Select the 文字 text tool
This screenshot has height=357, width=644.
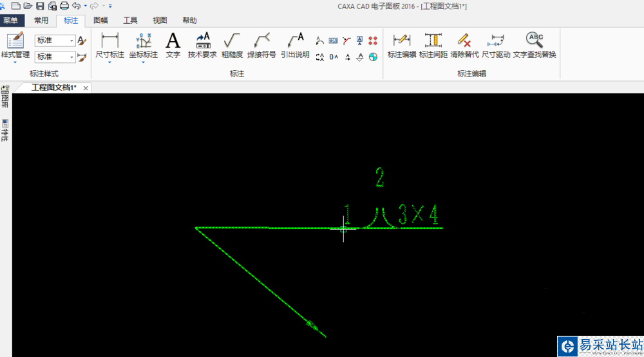tap(173, 45)
